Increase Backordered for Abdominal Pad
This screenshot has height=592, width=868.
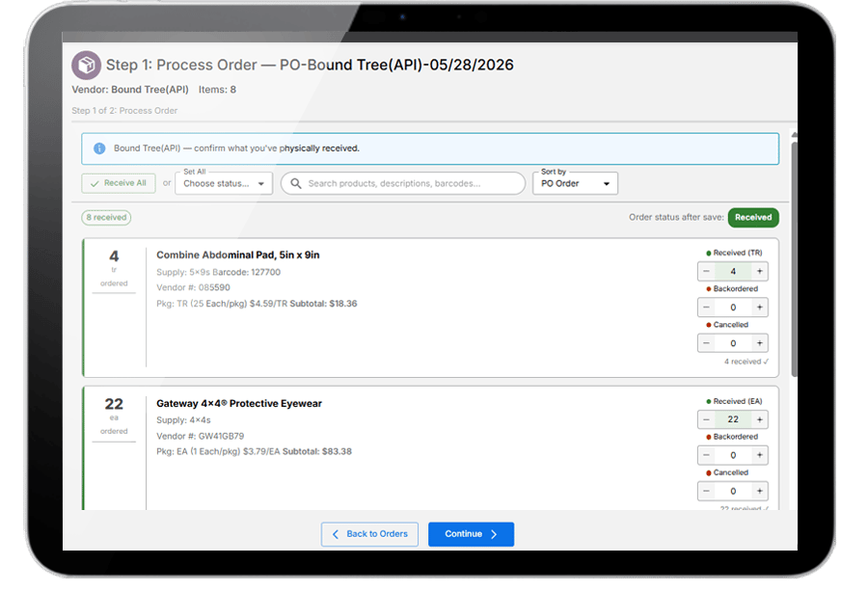coord(760,307)
